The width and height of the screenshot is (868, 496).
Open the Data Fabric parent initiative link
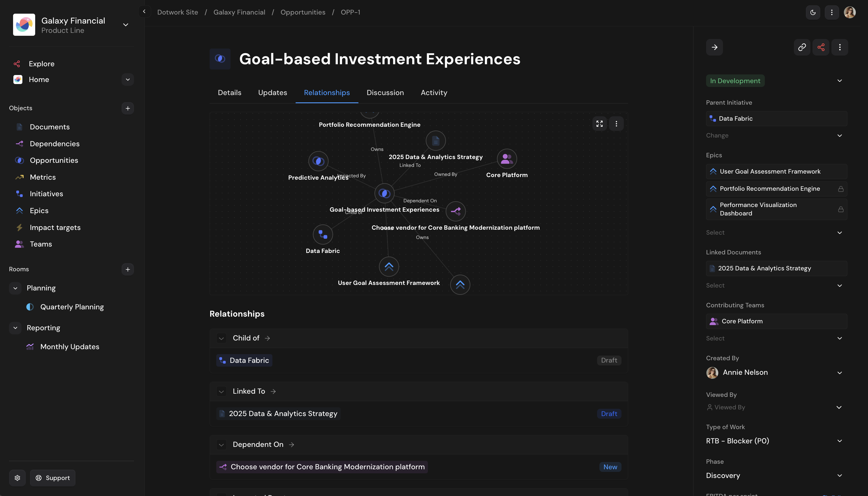pos(735,118)
